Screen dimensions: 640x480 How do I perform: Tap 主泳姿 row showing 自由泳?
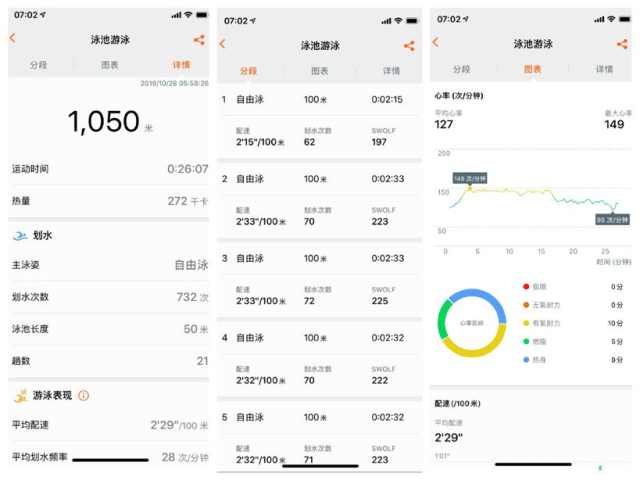point(109,265)
